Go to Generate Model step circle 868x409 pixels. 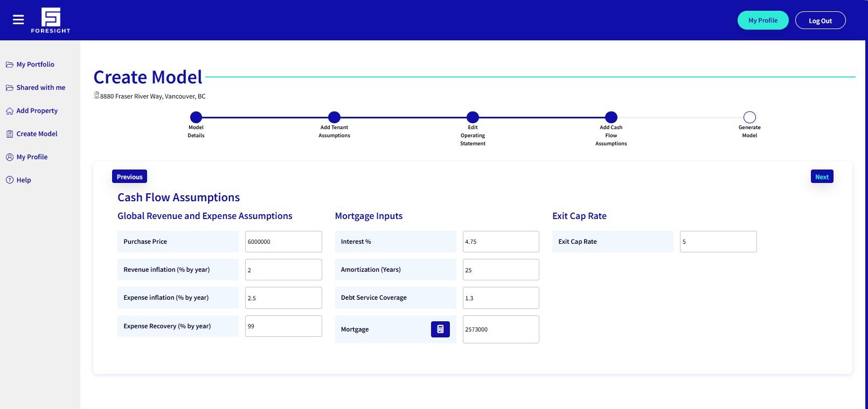pyautogui.click(x=749, y=117)
